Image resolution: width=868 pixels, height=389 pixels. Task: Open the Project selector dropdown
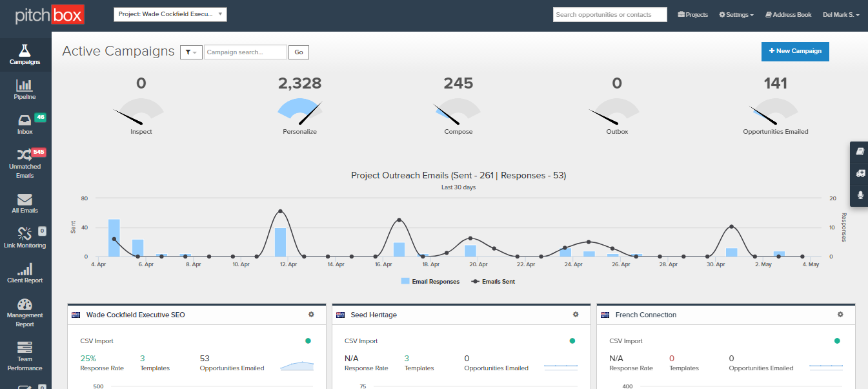coord(170,14)
